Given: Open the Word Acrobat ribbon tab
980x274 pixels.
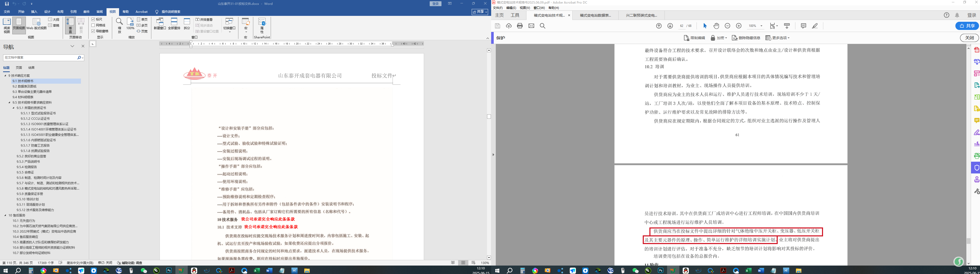Looking at the screenshot, I should pos(142,12).
